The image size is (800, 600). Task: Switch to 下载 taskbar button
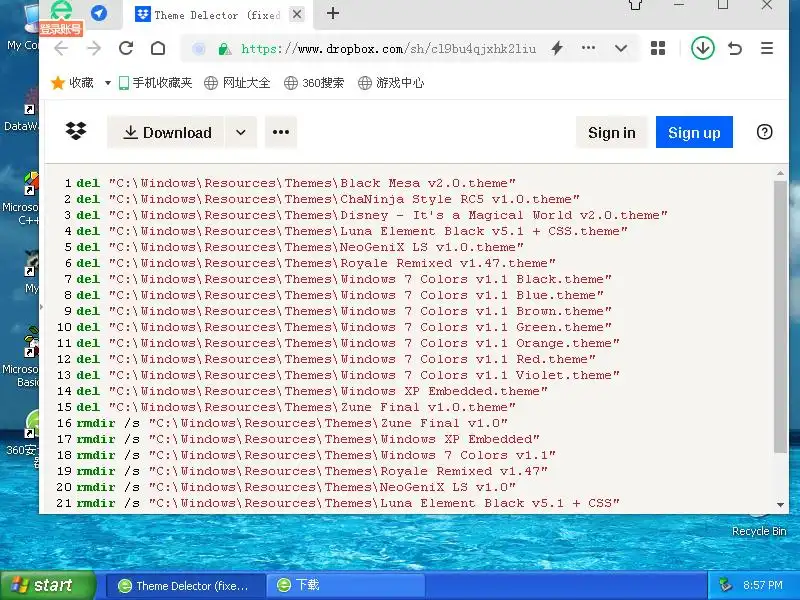pos(346,586)
